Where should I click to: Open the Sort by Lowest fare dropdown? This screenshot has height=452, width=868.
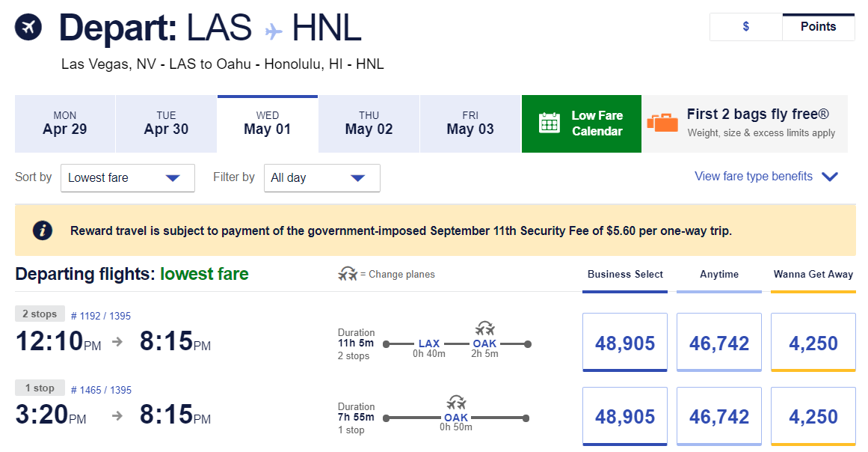pyautogui.click(x=127, y=178)
